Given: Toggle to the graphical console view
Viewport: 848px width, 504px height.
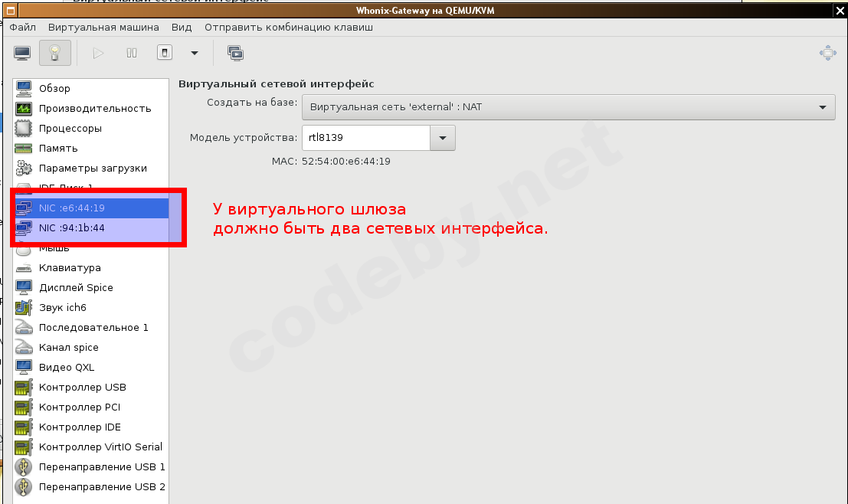Looking at the screenshot, I should (21, 52).
